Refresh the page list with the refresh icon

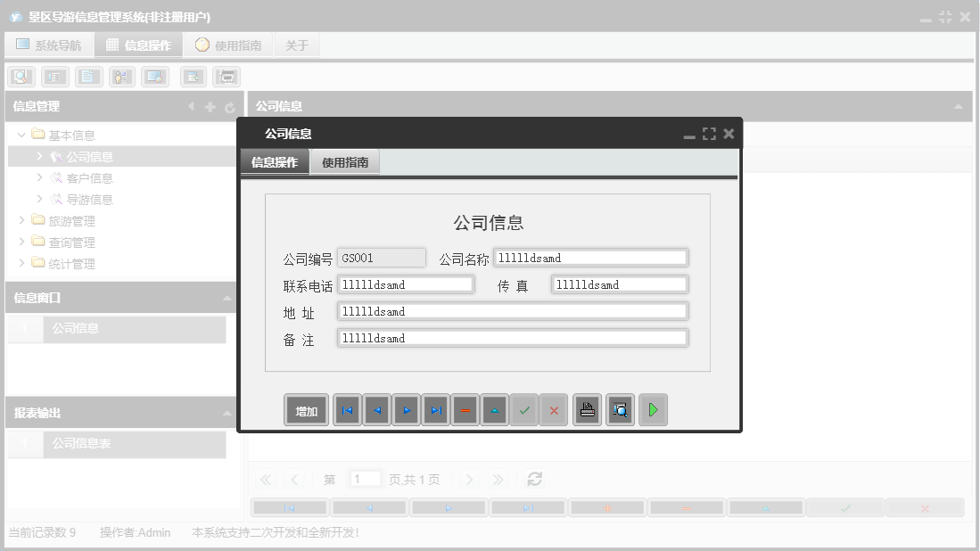534,479
